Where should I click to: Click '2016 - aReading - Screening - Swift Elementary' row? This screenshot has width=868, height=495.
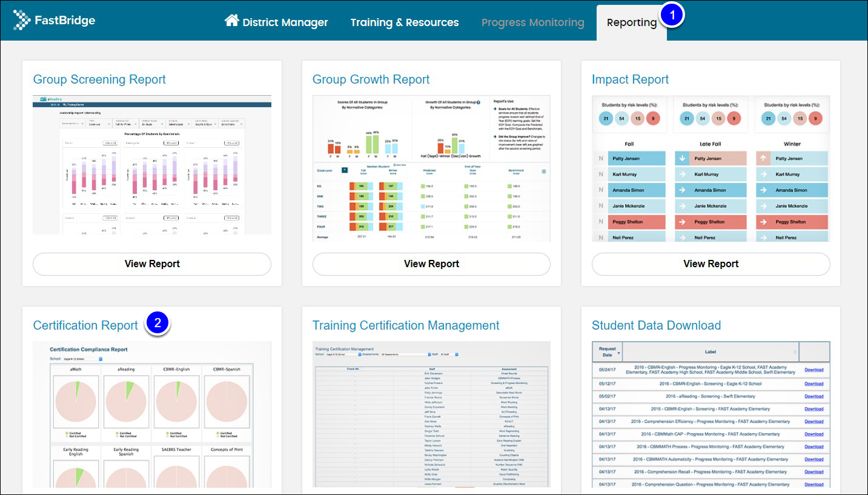click(711, 396)
